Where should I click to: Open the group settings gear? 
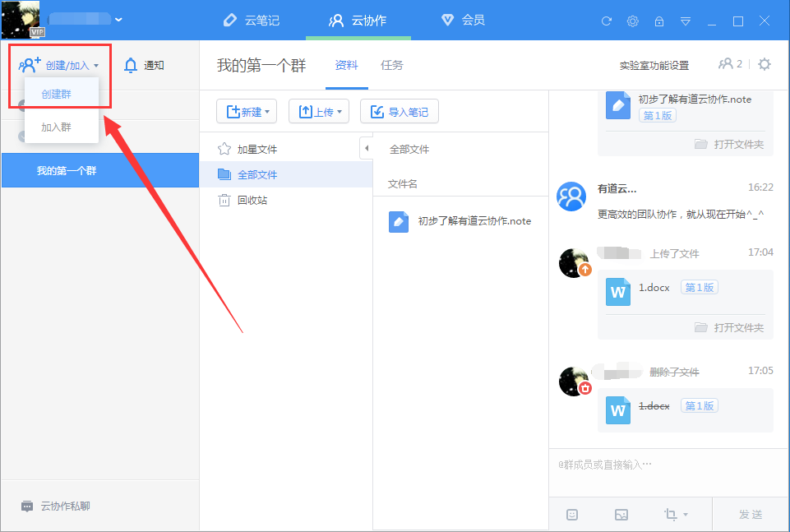[x=764, y=62]
